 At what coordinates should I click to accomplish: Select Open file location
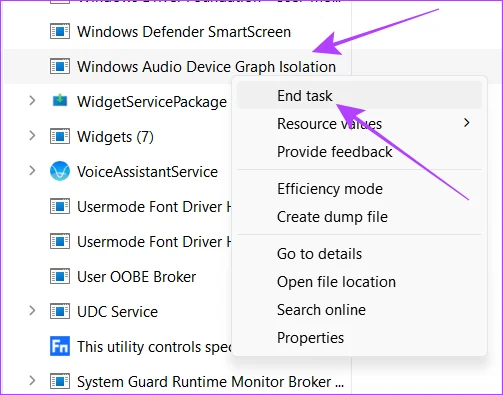(359, 282)
